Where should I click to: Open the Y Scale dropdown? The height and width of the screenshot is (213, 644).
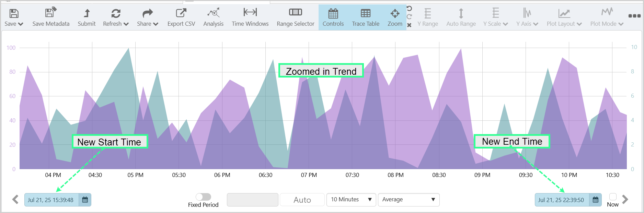(495, 17)
